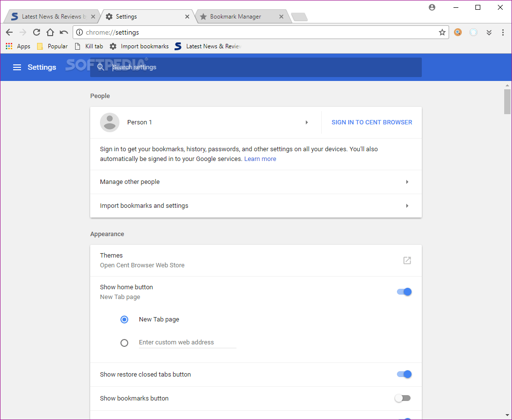Follow the Learn more link
Screen dimensions: 512x420
coord(260,159)
